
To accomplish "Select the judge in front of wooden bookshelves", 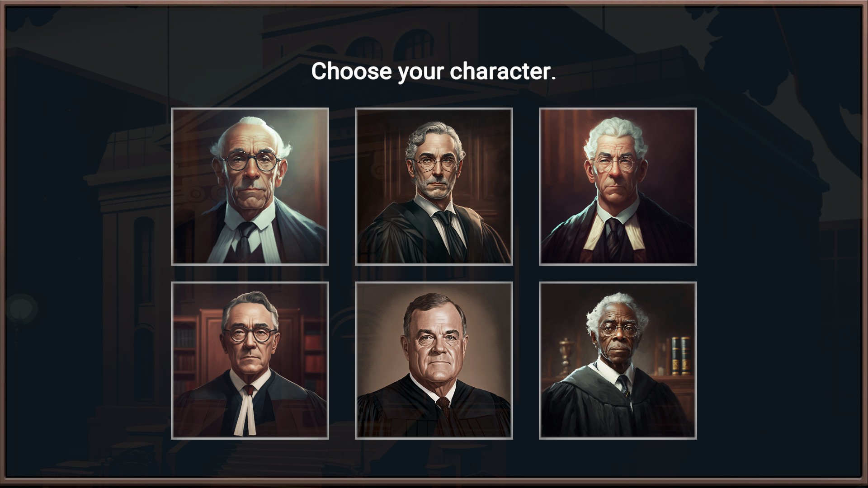I will (250, 360).
